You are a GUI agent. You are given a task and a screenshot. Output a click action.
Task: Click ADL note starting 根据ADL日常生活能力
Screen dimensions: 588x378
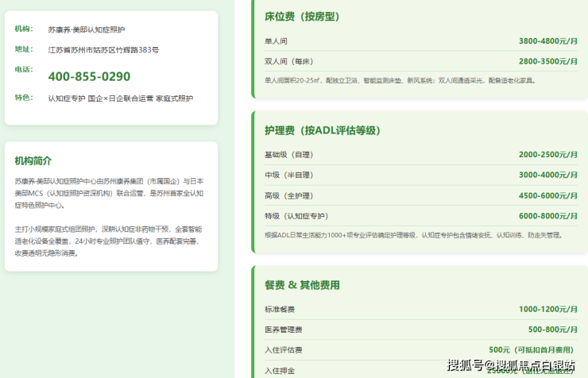[x=414, y=235]
